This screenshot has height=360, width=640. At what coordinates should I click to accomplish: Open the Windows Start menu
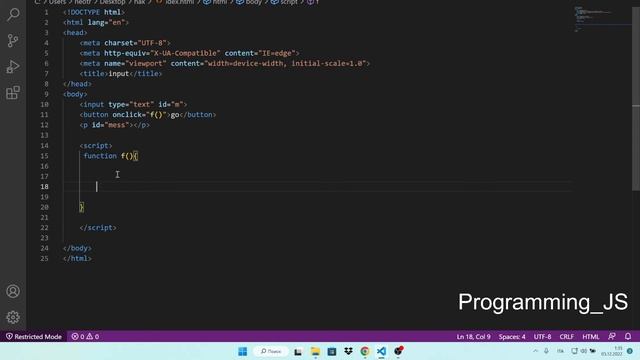242,351
